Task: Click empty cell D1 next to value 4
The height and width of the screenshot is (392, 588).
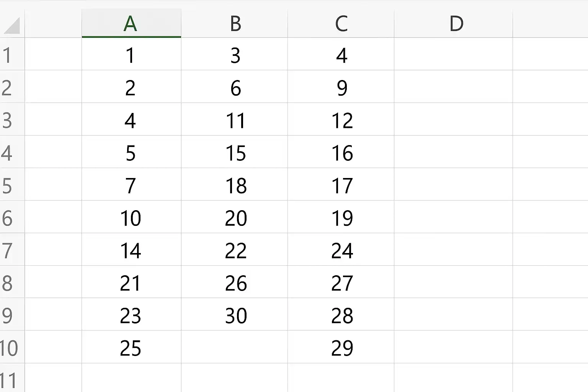Action: (454, 55)
